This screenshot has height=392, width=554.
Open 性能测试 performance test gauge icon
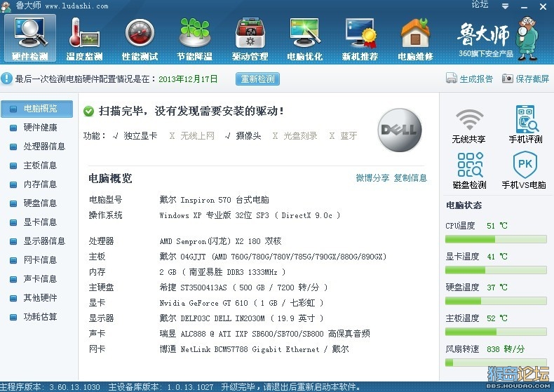140,38
